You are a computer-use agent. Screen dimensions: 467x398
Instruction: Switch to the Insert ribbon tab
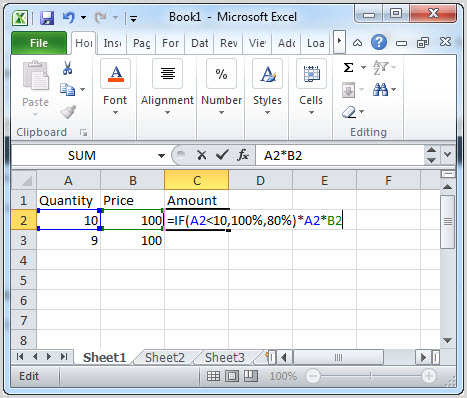coord(112,43)
